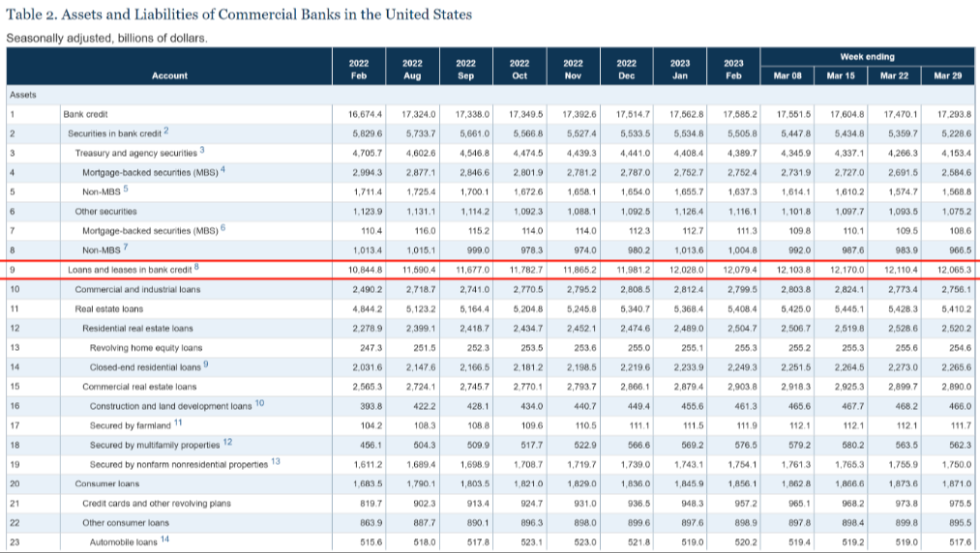Open footnote 2 beside Securities in bank credit
The width and height of the screenshot is (980, 553).
tap(165, 131)
